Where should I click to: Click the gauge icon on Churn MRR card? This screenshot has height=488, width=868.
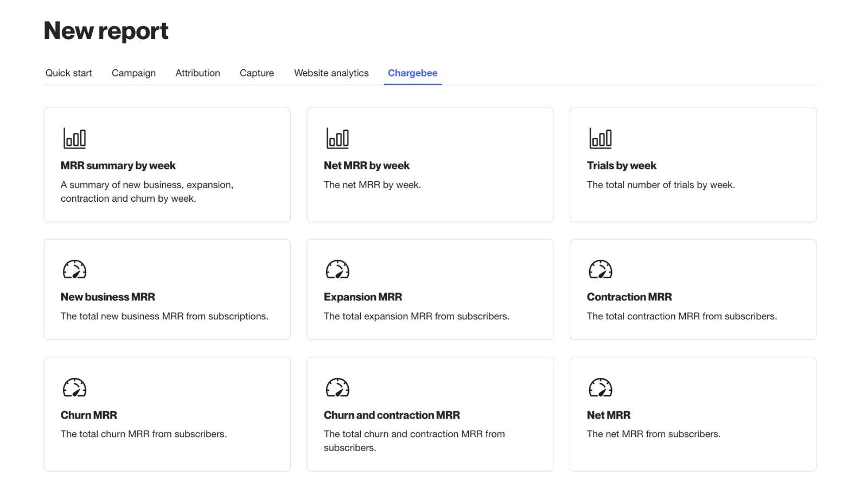pos(74,388)
